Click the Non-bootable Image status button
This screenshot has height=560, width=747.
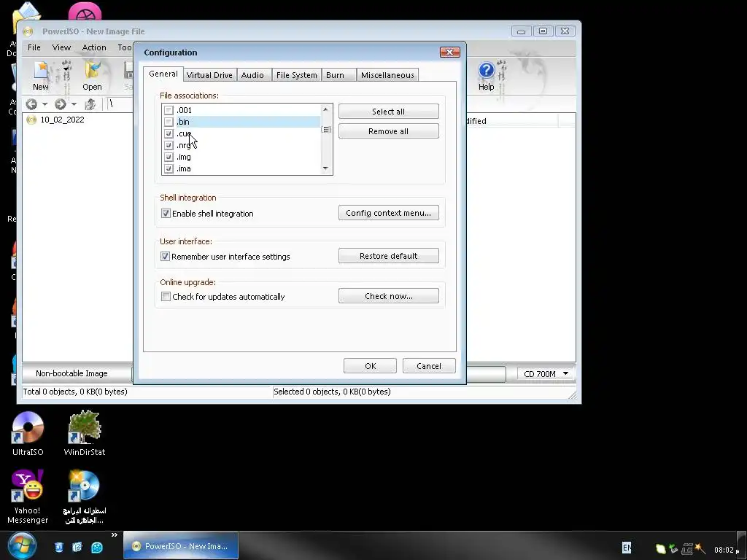[x=76, y=373]
